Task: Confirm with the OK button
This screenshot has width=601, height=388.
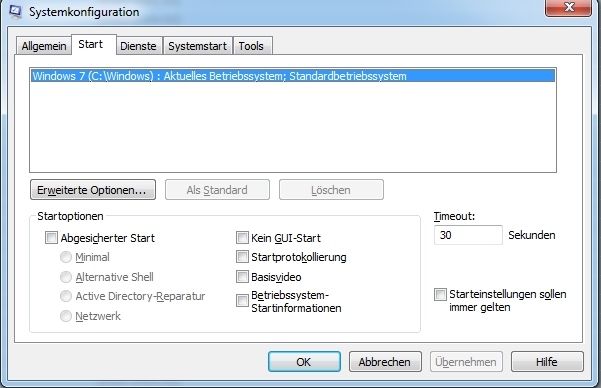Action: [x=304, y=362]
